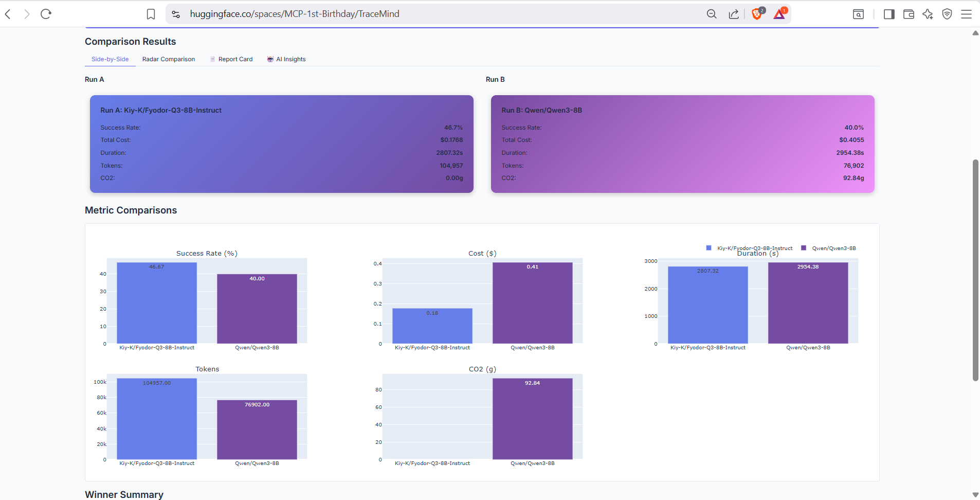Bookmark this page
The height and width of the screenshot is (500, 980).
(151, 14)
